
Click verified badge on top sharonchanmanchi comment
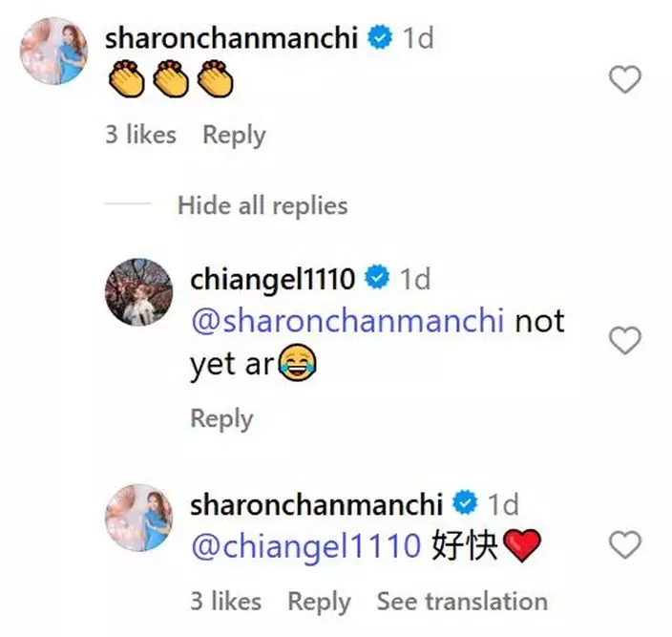[382, 38]
